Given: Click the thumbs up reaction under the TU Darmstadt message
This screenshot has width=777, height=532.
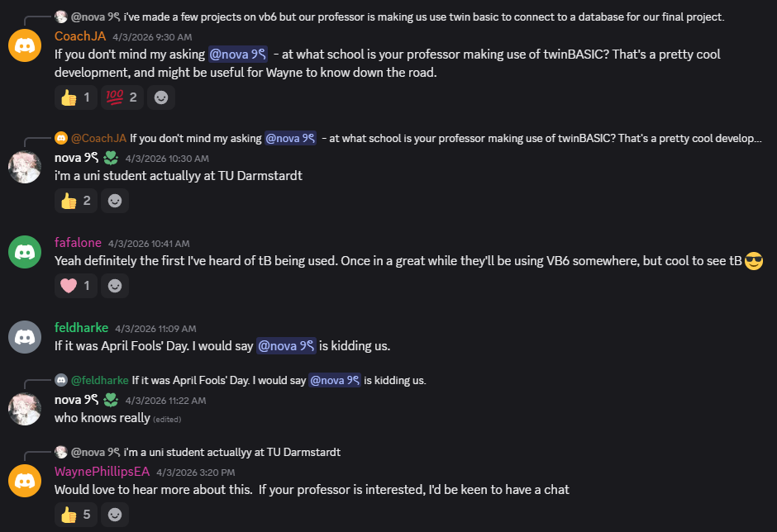Looking at the screenshot, I should click(76, 200).
